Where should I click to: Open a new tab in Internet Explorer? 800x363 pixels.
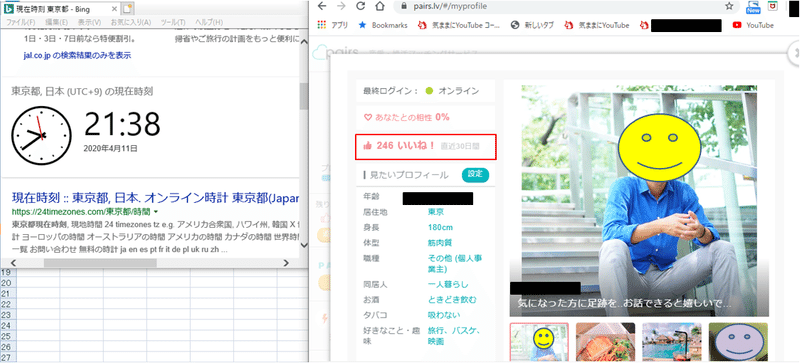[x=127, y=8]
